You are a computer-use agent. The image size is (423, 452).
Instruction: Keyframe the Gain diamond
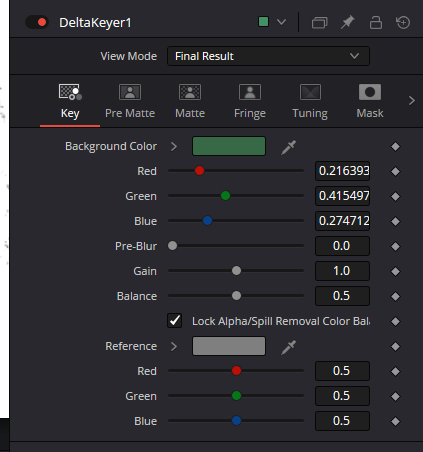pos(395,271)
